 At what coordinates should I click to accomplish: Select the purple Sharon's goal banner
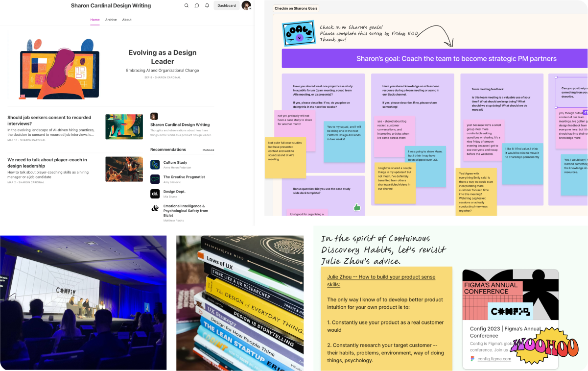434,59
